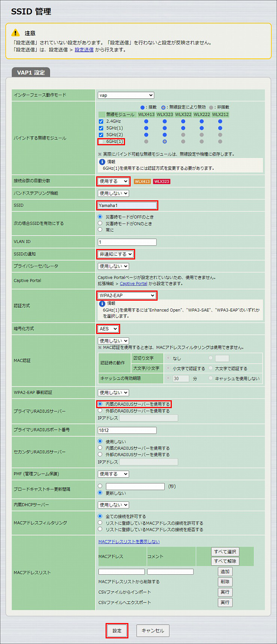Click 実行 for CSVファイルからインポート

click(225, 592)
